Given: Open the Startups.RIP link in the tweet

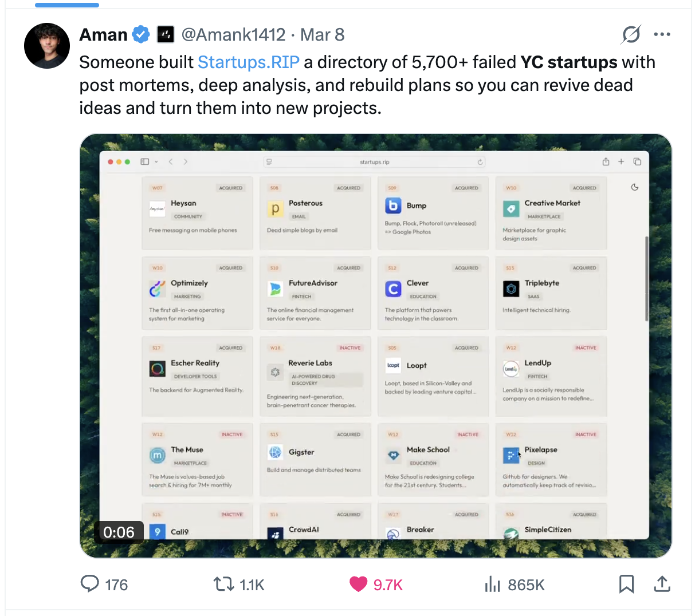Looking at the screenshot, I should [x=249, y=62].
